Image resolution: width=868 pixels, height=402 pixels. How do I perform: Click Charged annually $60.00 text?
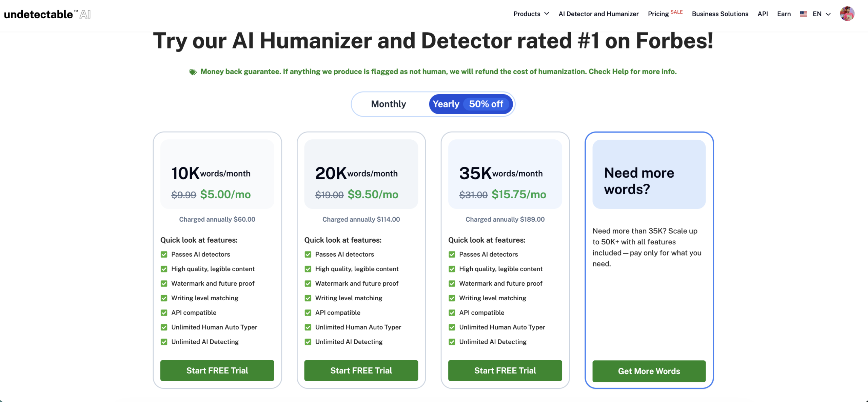[x=217, y=219]
